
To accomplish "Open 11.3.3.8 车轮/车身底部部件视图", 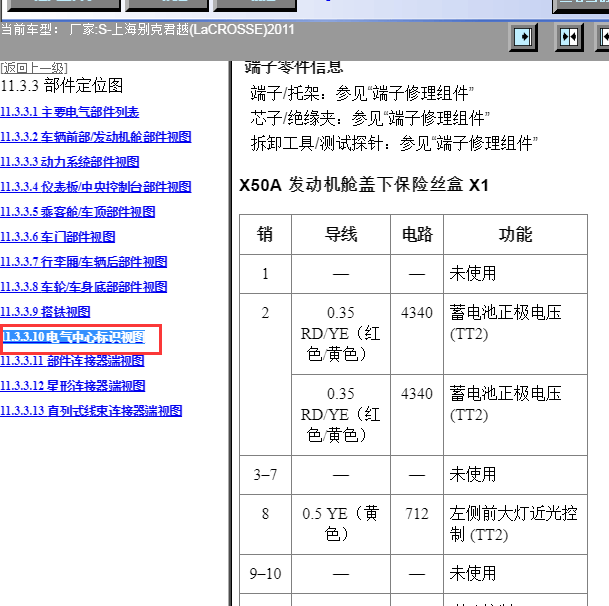I will (x=84, y=287).
